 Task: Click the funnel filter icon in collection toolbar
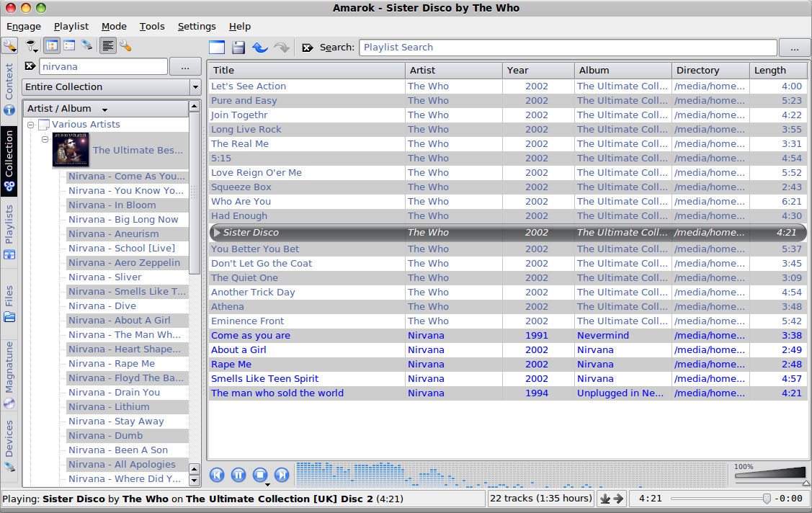(x=32, y=46)
